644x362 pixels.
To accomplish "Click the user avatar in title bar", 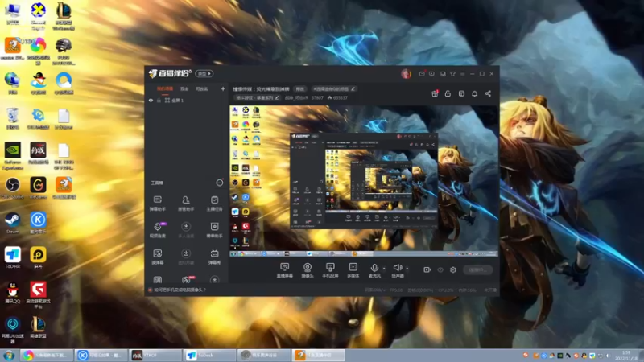I will click(406, 74).
